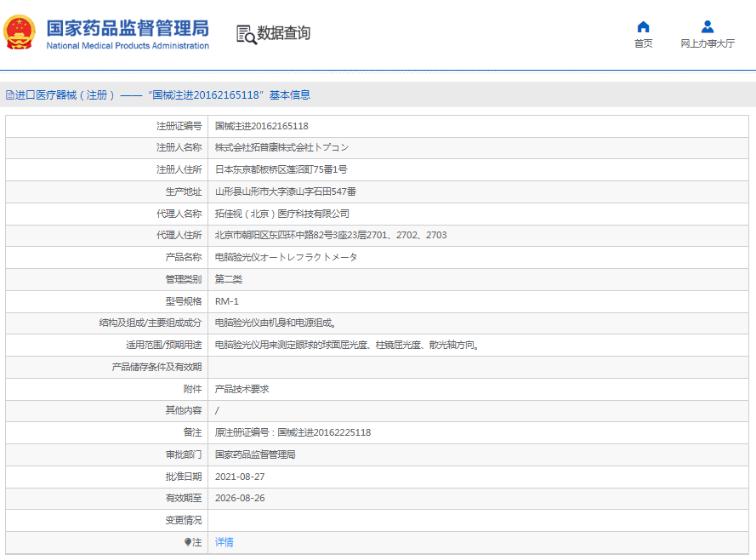Click the 注册人住所 row label
Screen dimensions: 756x560
click(179, 169)
